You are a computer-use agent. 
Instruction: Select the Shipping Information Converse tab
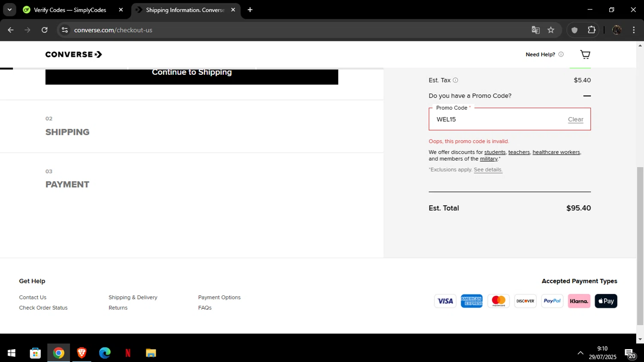pos(185,10)
